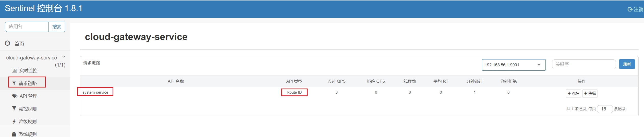Image resolution: width=644 pixels, height=137 pixels.
Task: Click the filter icon next to 流控规则
Action: (x=14, y=109)
